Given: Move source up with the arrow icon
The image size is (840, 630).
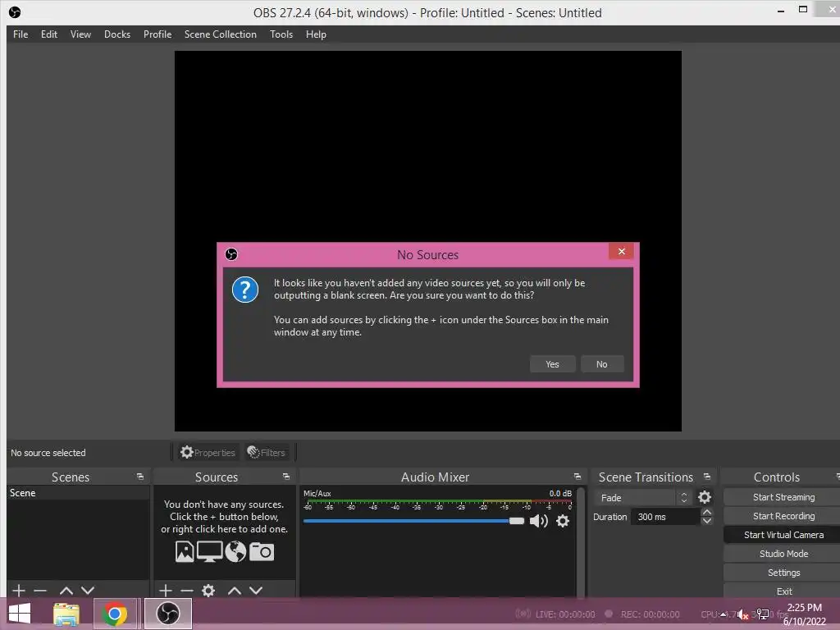Looking at the screenshot, I should tap(235, 591).
